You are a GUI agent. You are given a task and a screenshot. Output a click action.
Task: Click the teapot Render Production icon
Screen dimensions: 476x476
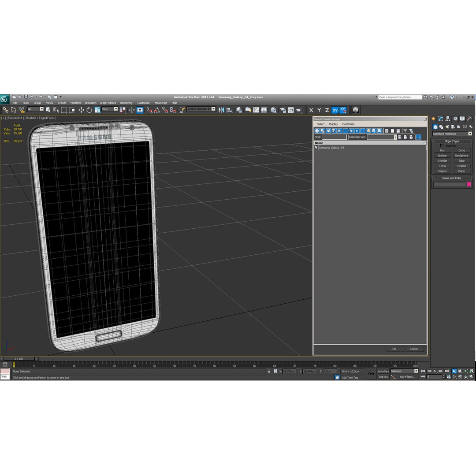coord(299,110)
